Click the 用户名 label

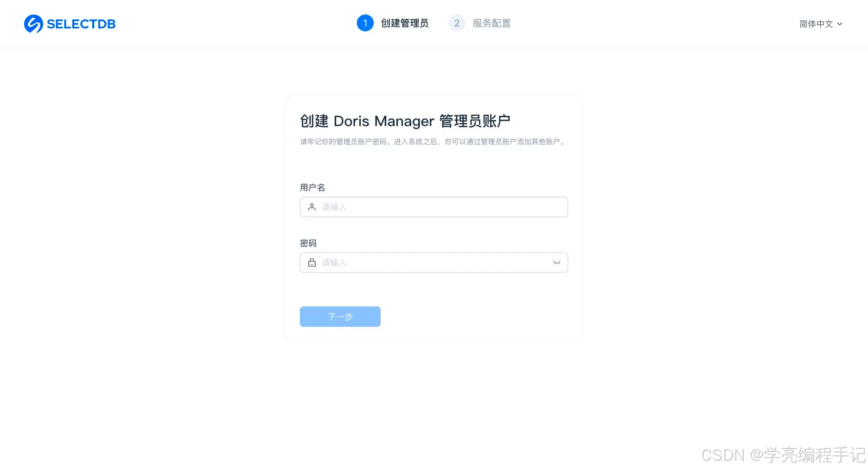pyautogui.click(x=313, y=187)
